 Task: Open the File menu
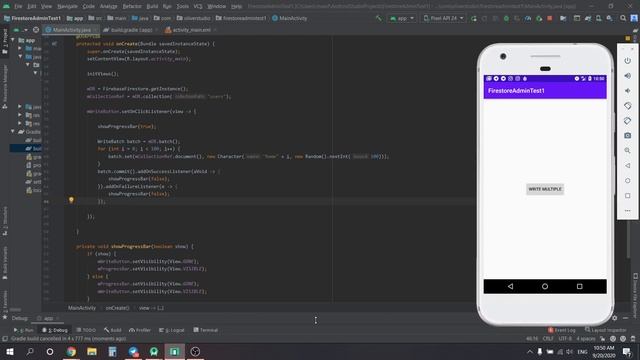(x=18, y=7)
